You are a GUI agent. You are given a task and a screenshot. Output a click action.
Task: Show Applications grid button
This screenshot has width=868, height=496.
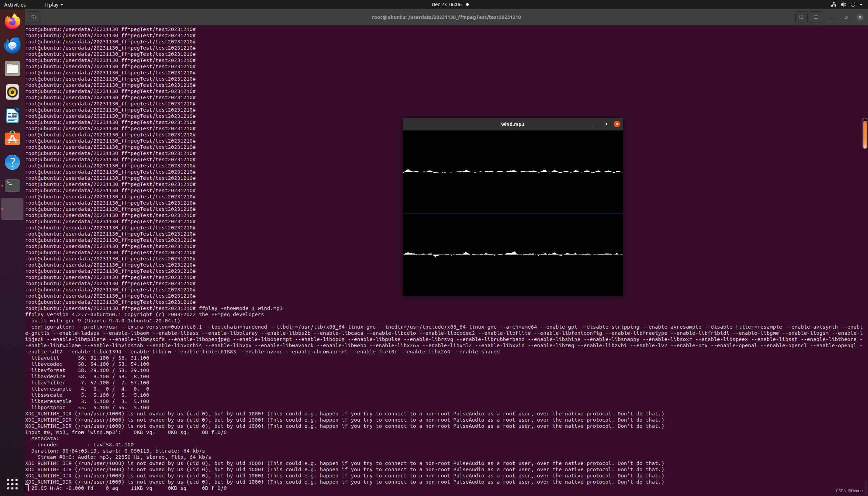[12, 484]
